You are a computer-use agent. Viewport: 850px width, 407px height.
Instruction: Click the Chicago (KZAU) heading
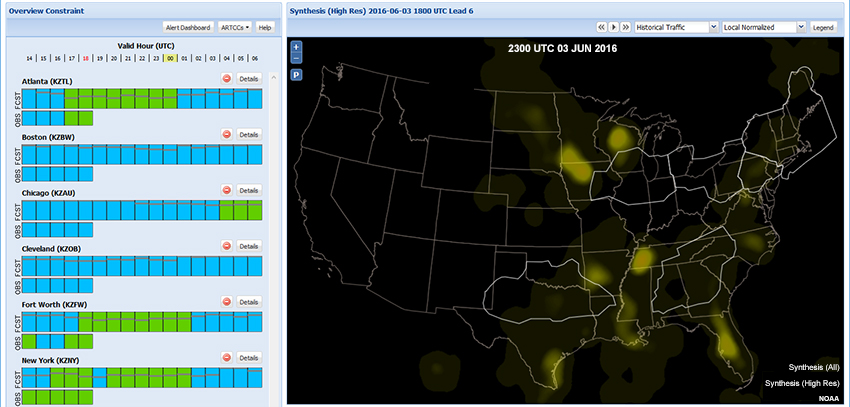48,193
